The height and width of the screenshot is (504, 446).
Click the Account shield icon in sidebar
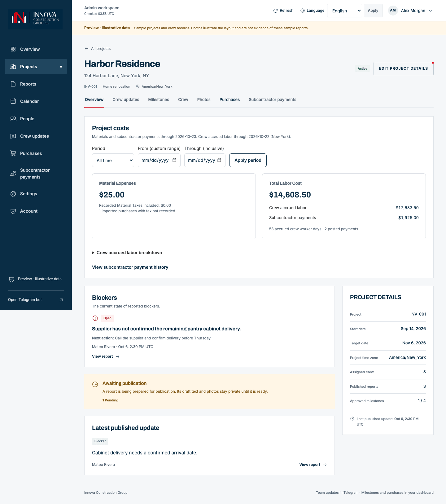[x=13, y=211]
